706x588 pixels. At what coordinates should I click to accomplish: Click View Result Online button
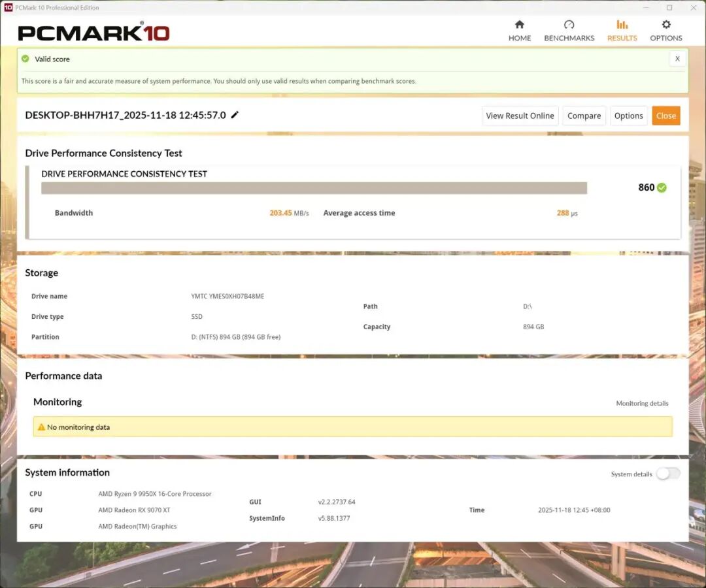coord(520,116)
